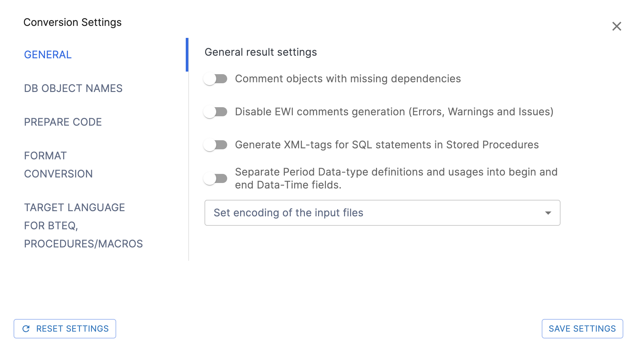The height and width of the screenshot is (353, 644).
Task: Toggle the Separate Period Data-type definitions switch
Action: (216, 178)
